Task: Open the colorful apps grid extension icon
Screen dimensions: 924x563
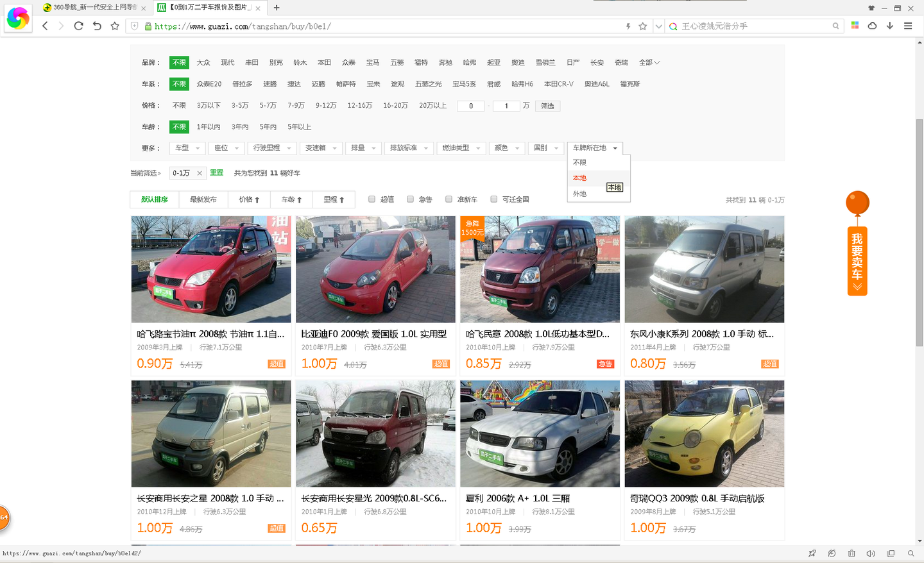Action: pyautogui.click(x=855, y=26)
